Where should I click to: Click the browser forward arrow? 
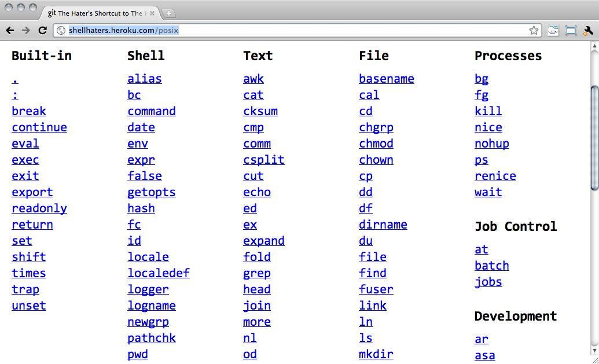pyautogui.click(x=26, y=31)
